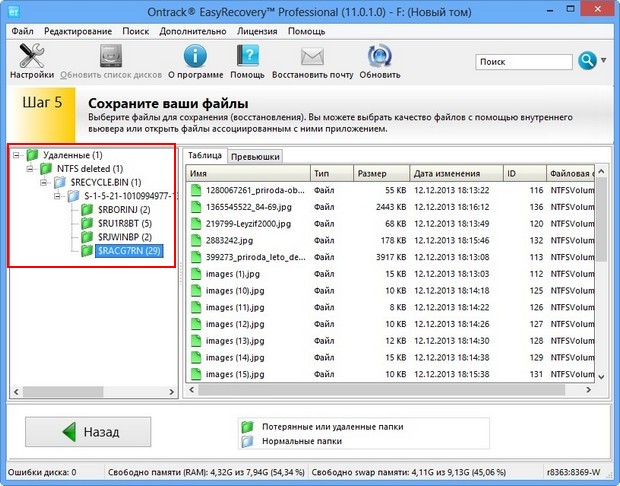Sort by the Тип column header
This screenshot has width=620, height=486.
pyautogui.click(x=332, y=173)
